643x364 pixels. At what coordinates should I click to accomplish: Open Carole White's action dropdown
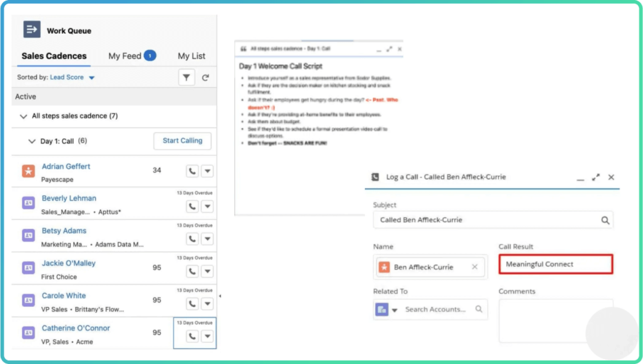tap(207, 304)
